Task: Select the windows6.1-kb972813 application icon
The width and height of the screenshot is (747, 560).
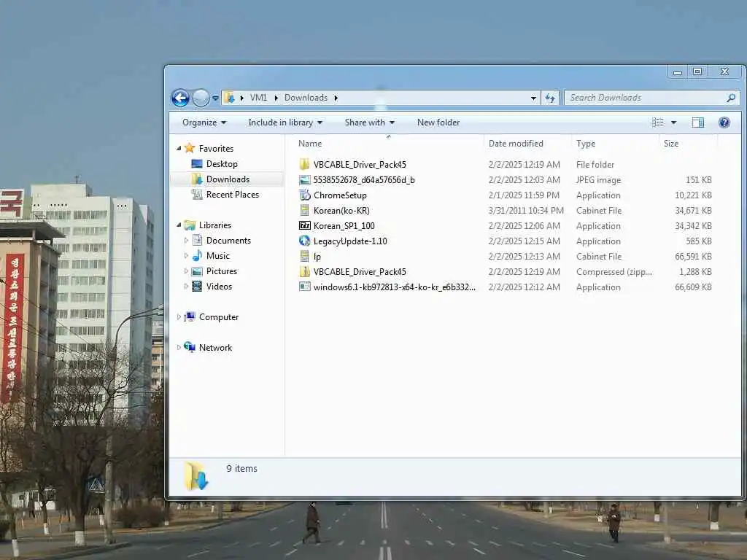Action: [x=304, y=287]
